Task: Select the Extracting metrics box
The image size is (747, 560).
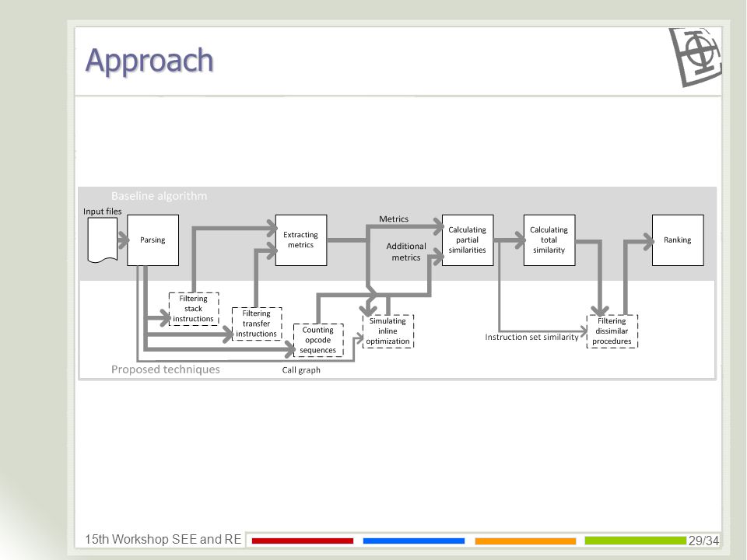Action: pyautogui.click(x=301, y=240)
